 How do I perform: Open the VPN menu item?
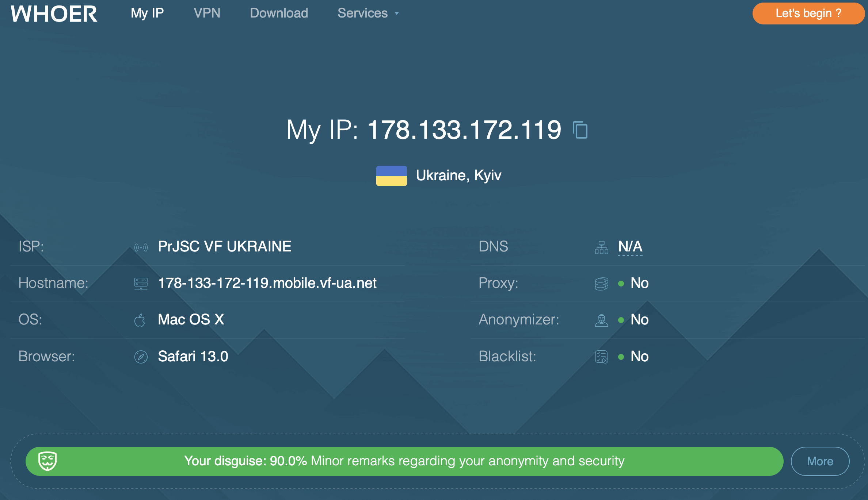[x=207, y=13]
